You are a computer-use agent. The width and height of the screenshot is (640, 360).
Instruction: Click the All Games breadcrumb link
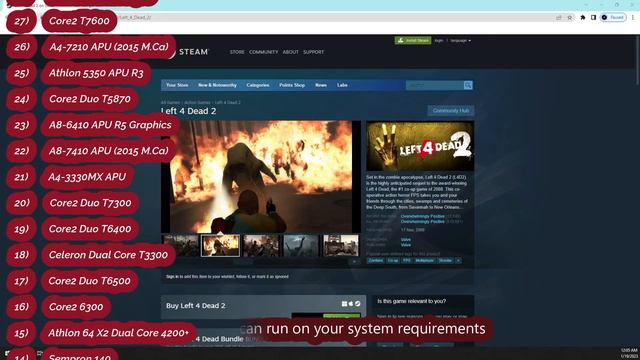(x=170, y=102)
